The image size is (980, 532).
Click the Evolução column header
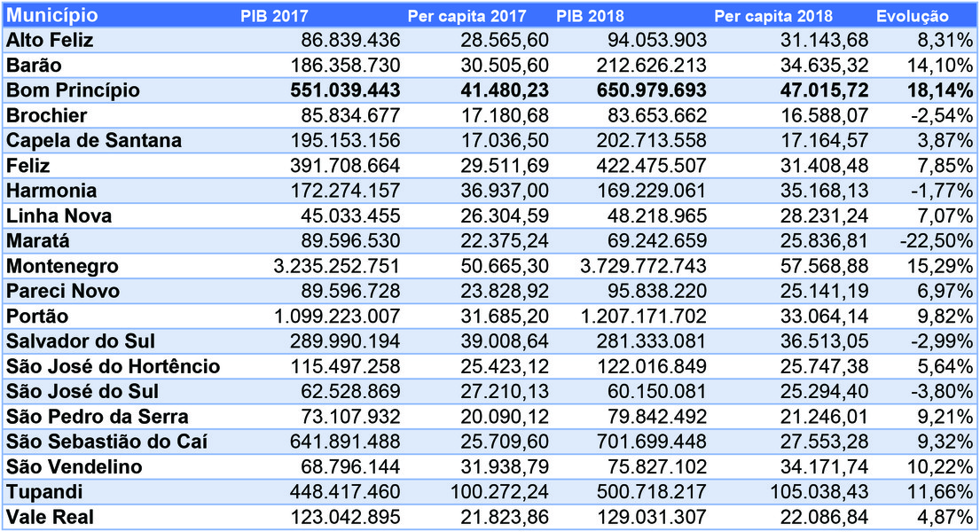913,16
